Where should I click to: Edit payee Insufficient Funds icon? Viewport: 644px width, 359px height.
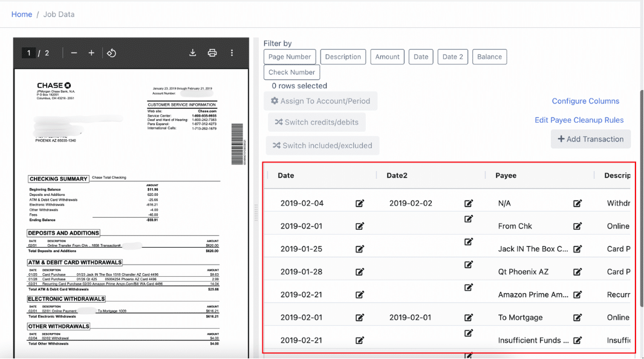(577, 340)
